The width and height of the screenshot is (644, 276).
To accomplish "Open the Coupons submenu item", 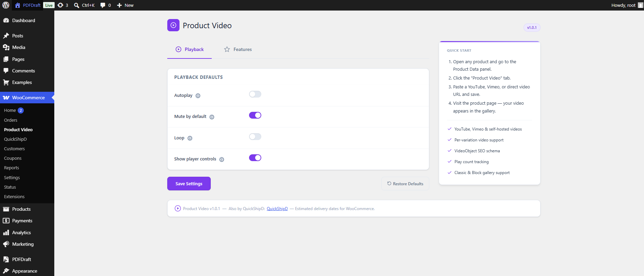I will [13, 158].
